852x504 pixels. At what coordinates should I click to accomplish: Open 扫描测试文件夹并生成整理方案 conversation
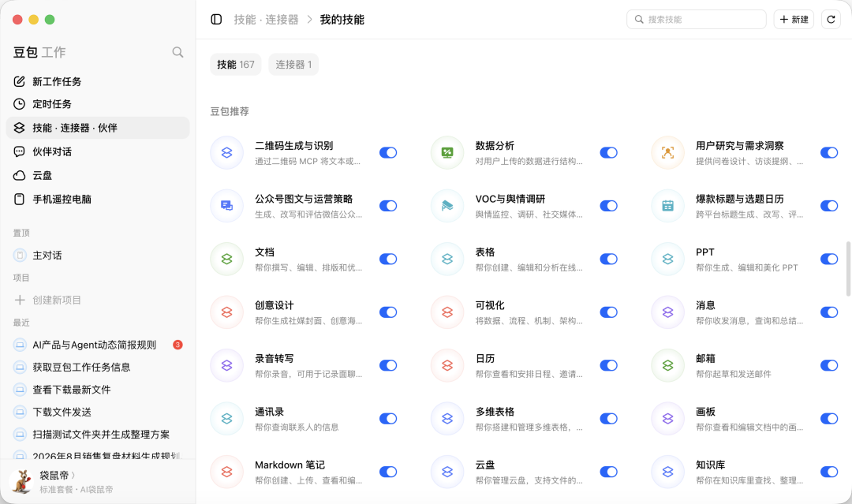tap(98, 435)
